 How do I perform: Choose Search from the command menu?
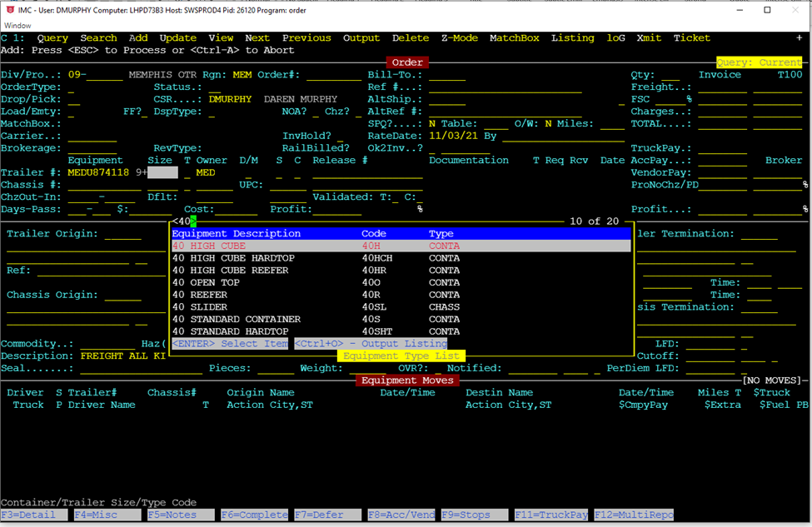pyautogui.click(x=98, y=37)
